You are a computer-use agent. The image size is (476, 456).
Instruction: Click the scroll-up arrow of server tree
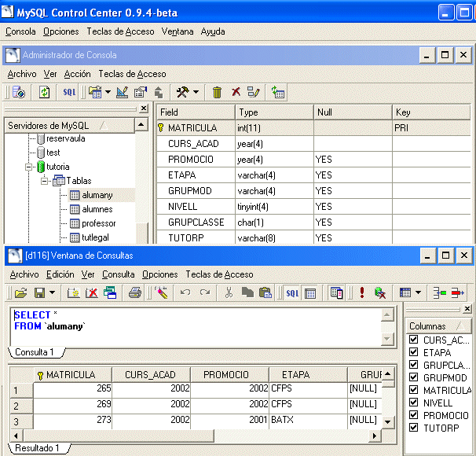click(x=141, y=124)
